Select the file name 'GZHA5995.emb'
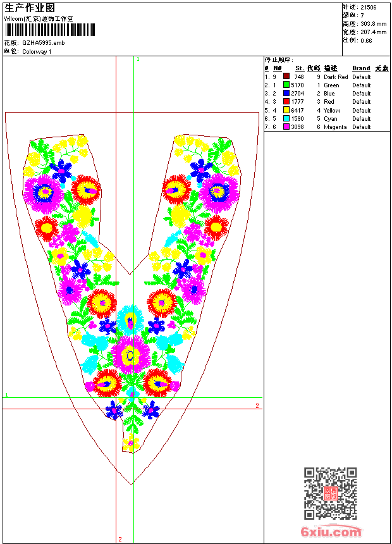 (44, 42)
